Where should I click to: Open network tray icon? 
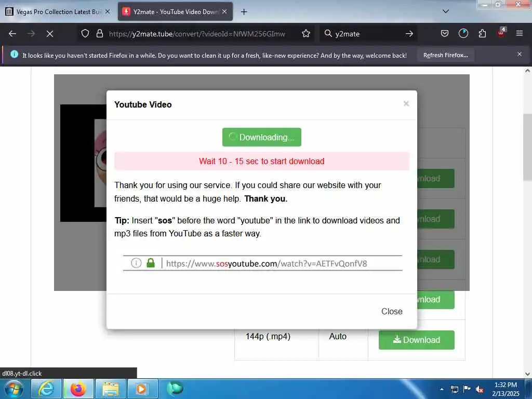pyautogui.click(x=454, y=390)
